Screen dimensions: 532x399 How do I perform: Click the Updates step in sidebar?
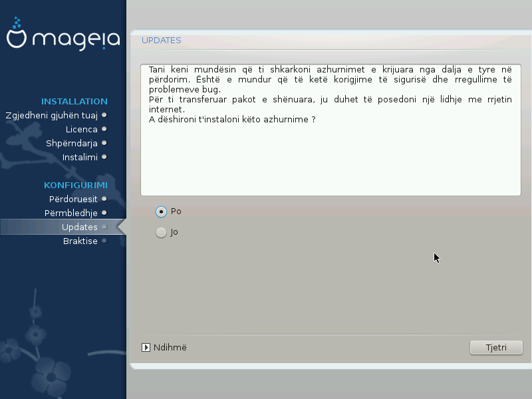pyautogui.click(x=79, y=227)
